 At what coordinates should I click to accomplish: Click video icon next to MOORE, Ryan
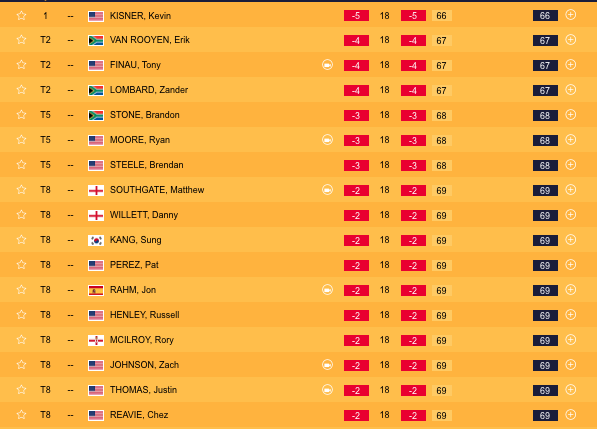click(327, 140)
